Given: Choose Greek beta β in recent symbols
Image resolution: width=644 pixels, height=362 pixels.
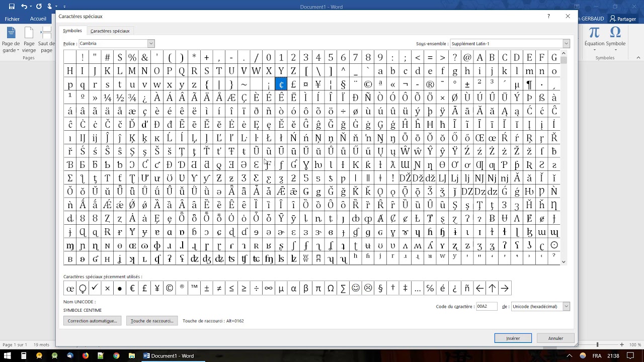Looking at the screenshot, I should click(306, 288).
